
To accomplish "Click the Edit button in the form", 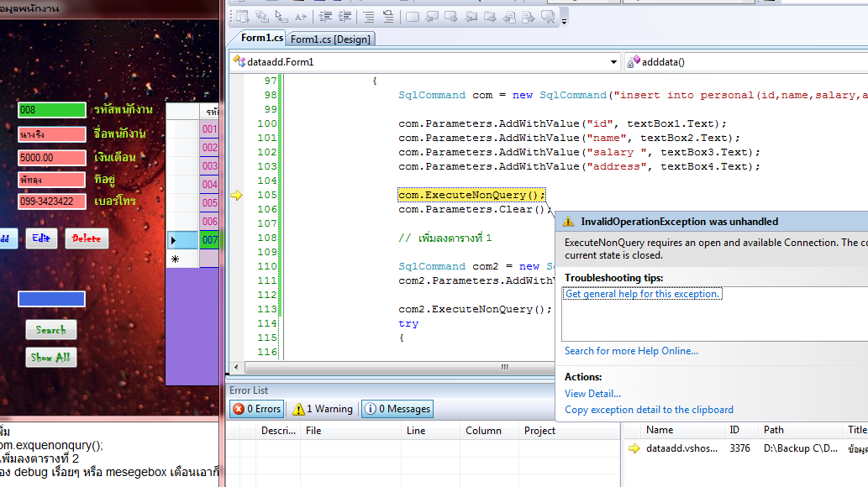I will (x=41, y=238).
